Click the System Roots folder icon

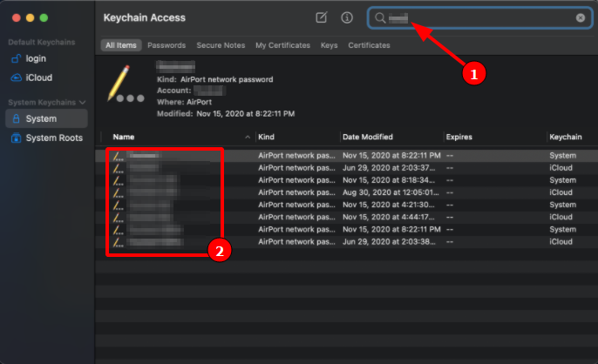(16, 138)
